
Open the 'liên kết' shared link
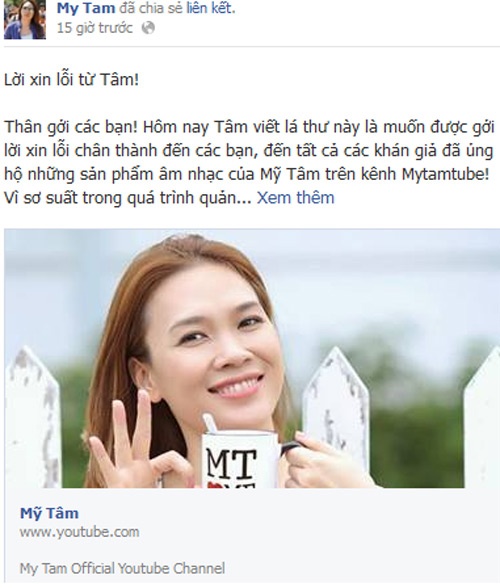(211, 8)
